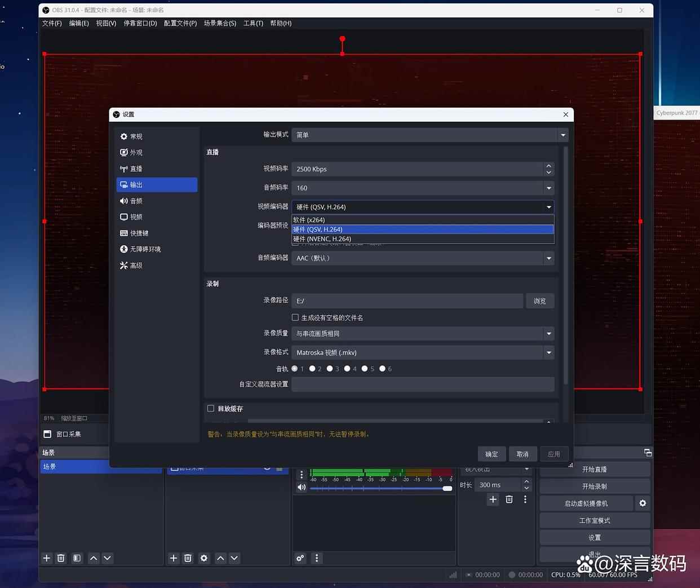Click add scene plus icon
This screenshot has height=588, width=700.
tap(47, 558)
